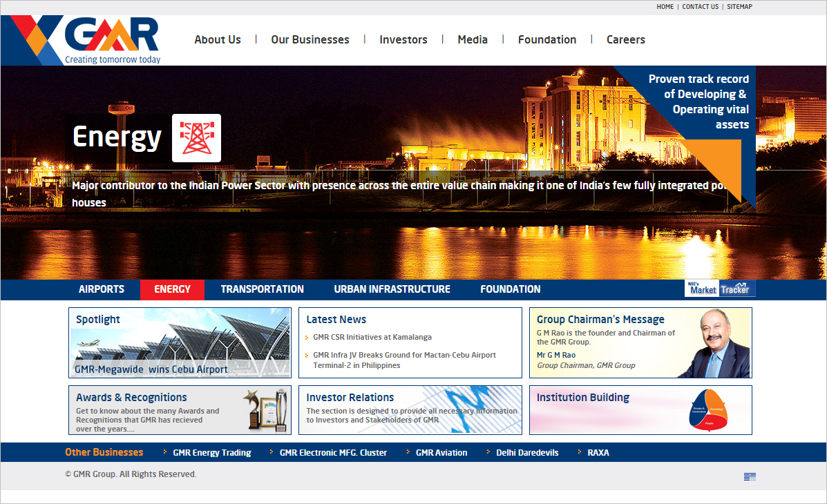Click the small blue icon in the footer
The height and width of the screenshot is (504, 827).
click(750, 476)
